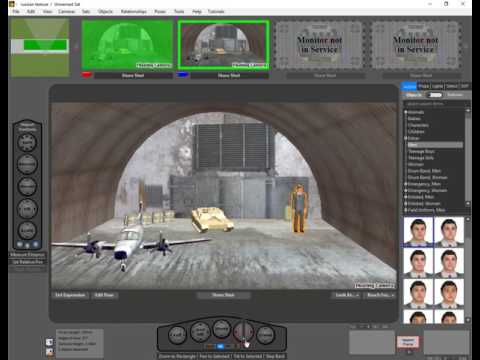Click the overhead blueprint view thumbnail
480x360 pixels.
tap(40, 47)
